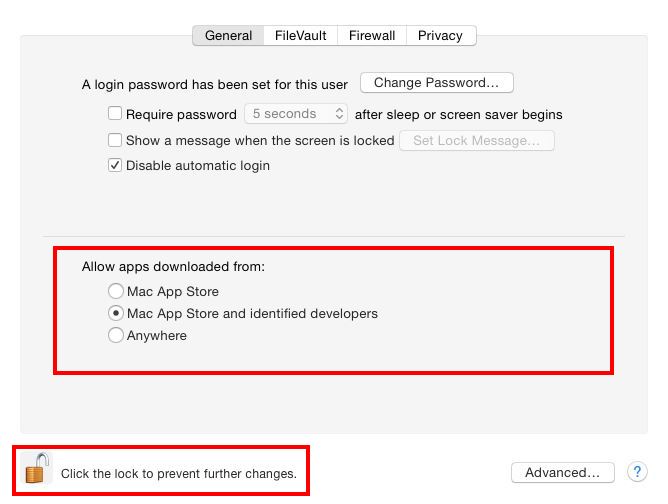Open the Advanced settings dialog
This screenshot has width=668, height=504.
(x=562, y=472)
